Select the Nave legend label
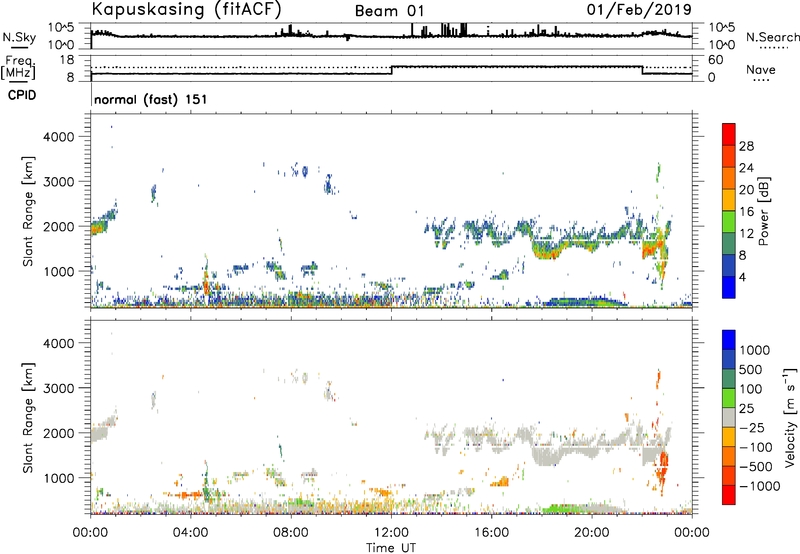This screenshot has width=800, height=554. pyautogui.click(x=761, y=69)
